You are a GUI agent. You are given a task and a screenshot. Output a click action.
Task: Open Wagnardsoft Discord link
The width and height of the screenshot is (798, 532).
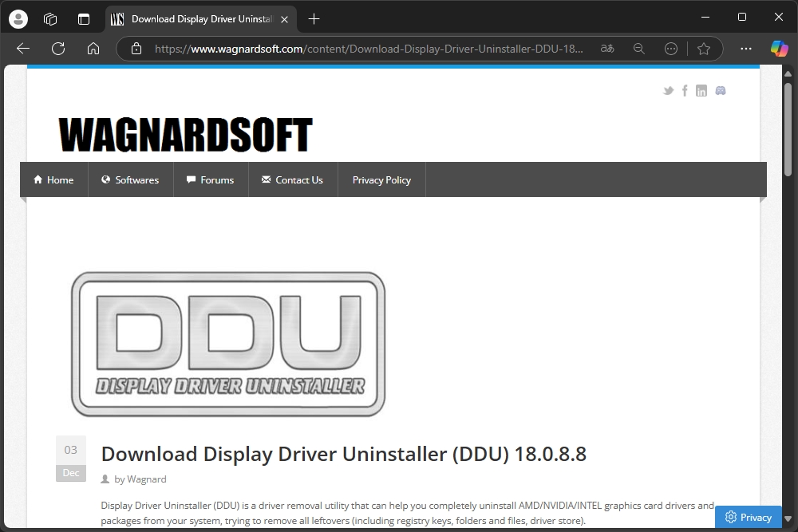coord(721,91)
